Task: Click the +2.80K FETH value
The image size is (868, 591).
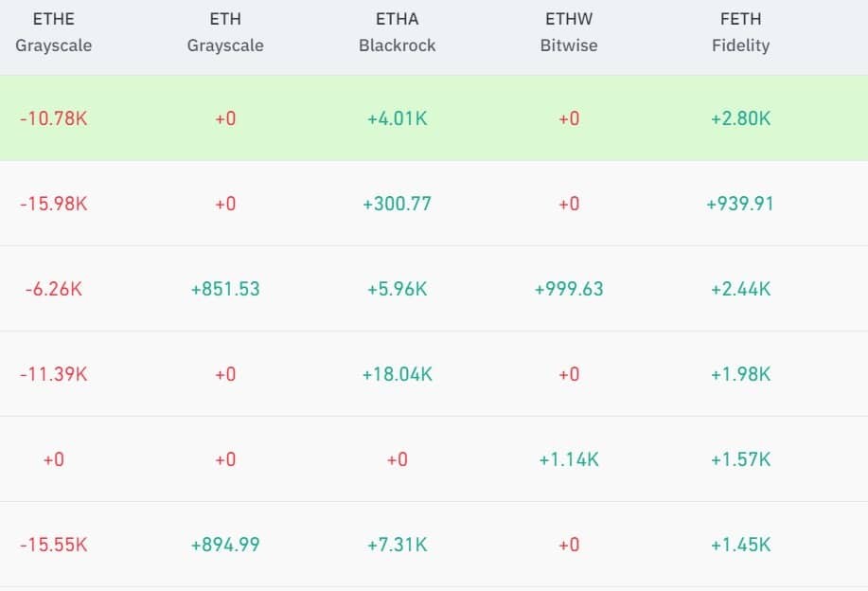Action: pos(740,119)
